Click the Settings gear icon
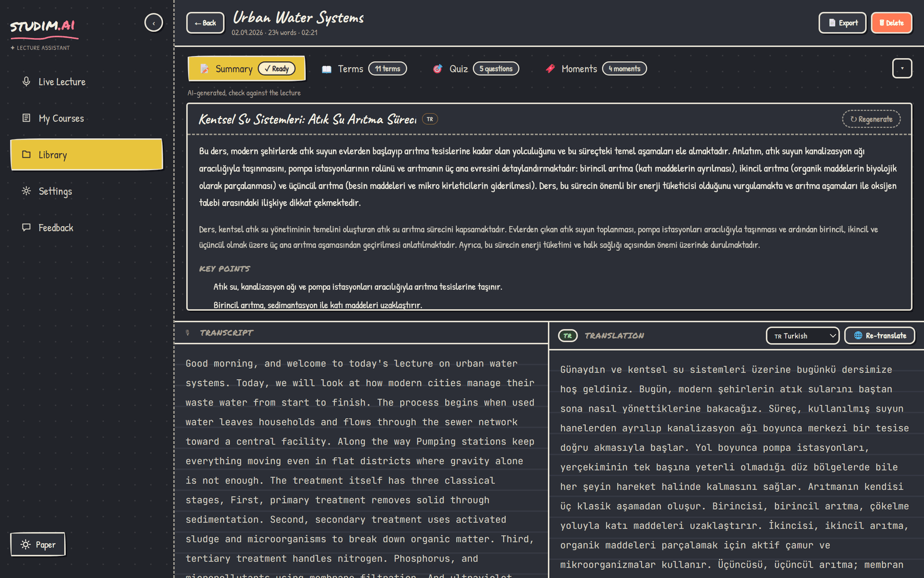 pos(26,191)
